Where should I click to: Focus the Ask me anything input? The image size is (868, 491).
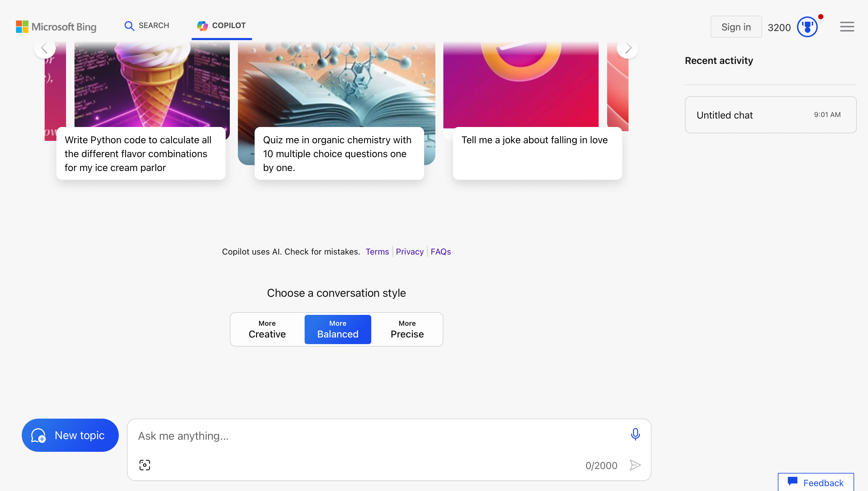378,436
